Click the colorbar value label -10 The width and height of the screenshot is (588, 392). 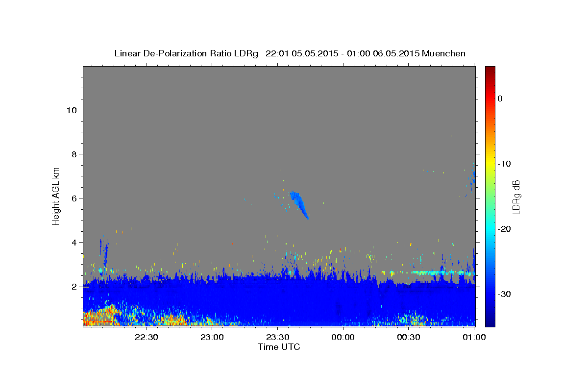click(x=504, y=164)
